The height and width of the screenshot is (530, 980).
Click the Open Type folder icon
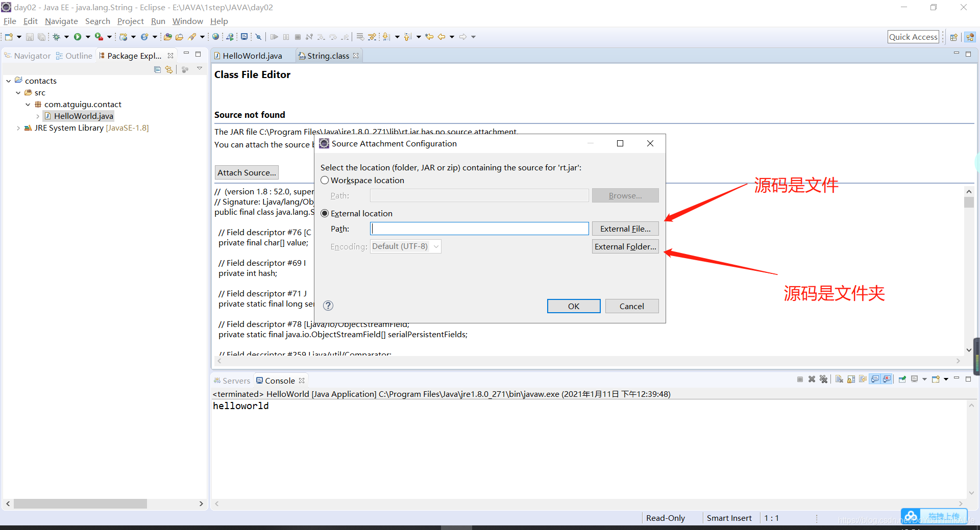click(167, 37)
